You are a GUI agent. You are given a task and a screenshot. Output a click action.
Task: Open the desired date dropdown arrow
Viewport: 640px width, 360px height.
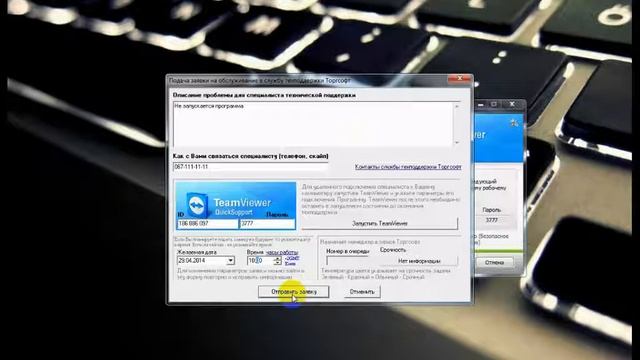231,260
